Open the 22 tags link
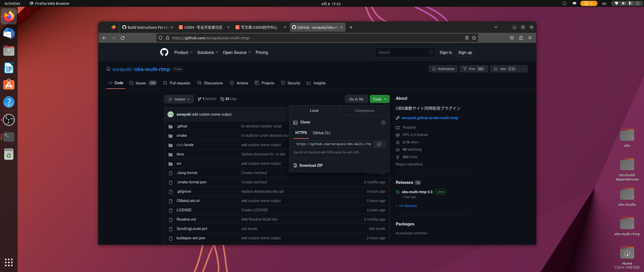 click(229, 99)
